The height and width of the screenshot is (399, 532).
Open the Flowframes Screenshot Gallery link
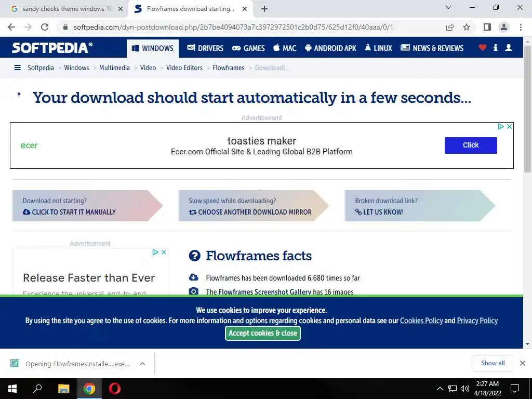tap(264, 292)
